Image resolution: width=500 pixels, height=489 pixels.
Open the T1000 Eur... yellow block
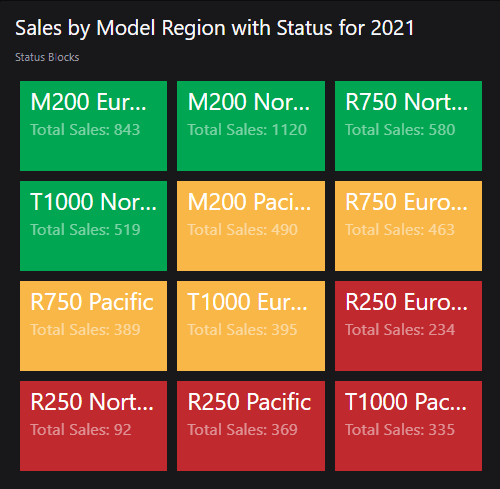[251, 326]
